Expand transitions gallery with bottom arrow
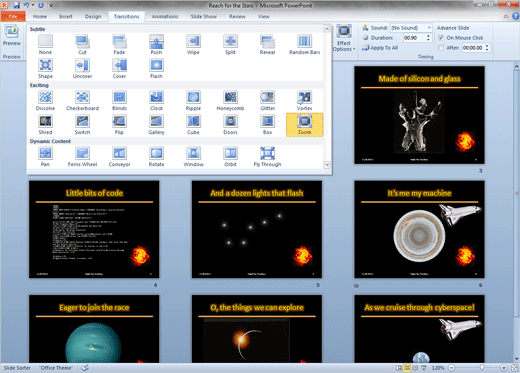 point(327,165)
